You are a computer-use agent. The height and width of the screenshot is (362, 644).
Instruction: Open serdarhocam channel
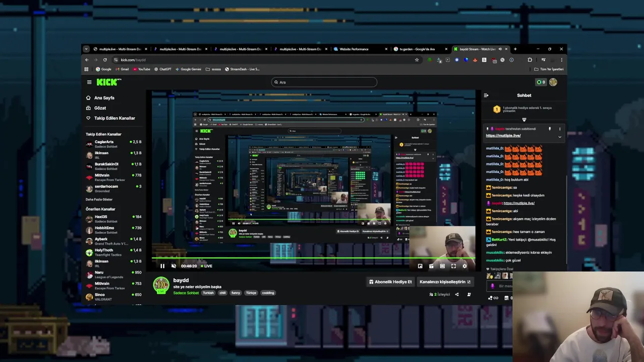pyautogui.click(x=114, y=189)
